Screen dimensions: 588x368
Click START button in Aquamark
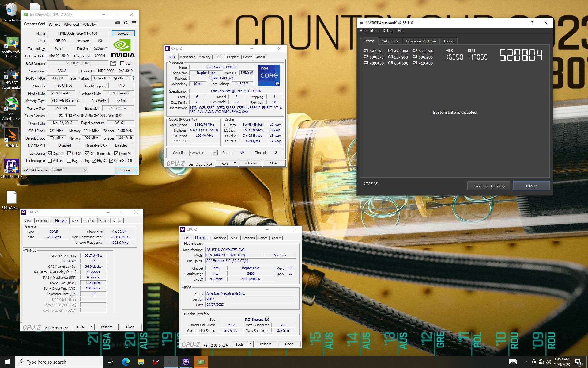[x=531, y=186]
